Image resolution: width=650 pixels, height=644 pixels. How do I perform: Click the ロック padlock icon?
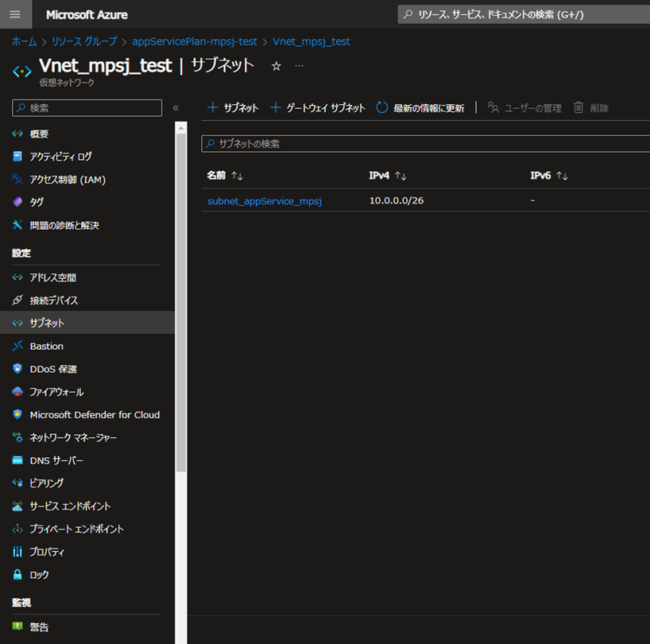[17, 575]
